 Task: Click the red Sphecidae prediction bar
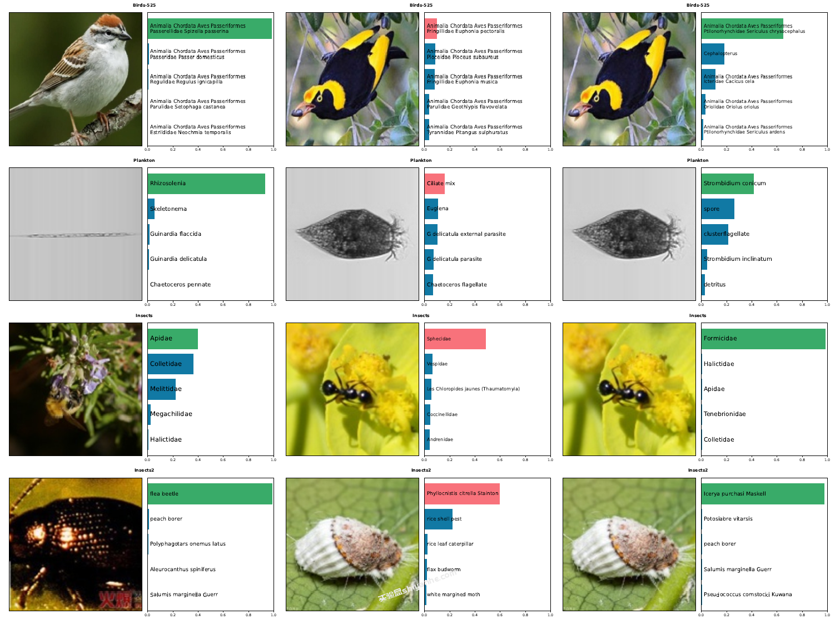click(x=455, y=339)
